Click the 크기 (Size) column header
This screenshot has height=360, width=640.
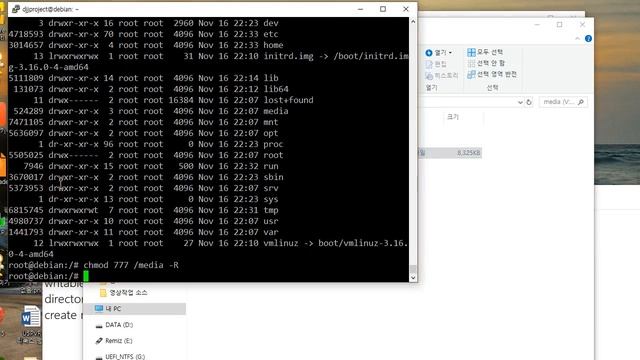453,117
